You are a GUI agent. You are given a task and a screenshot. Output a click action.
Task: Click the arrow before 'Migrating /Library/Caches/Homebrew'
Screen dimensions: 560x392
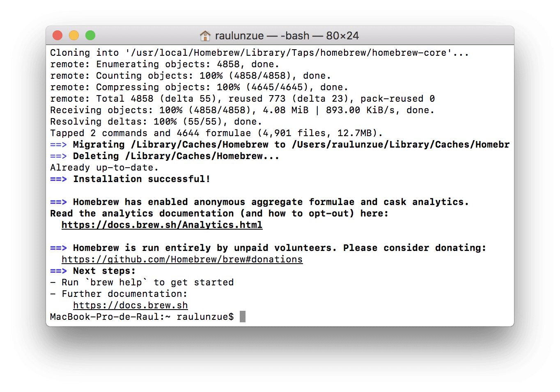point(58,144)
